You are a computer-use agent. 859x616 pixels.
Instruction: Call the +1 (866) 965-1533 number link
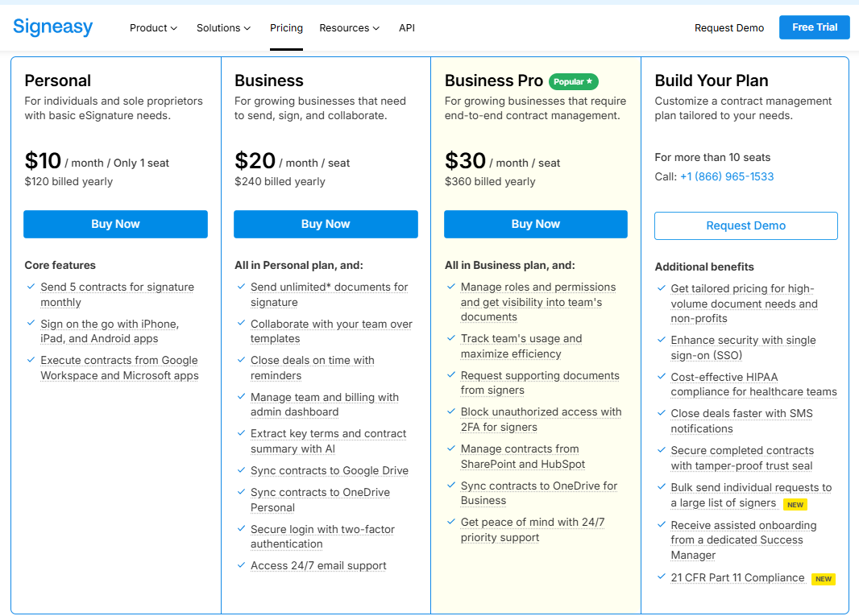click(727, 176)
